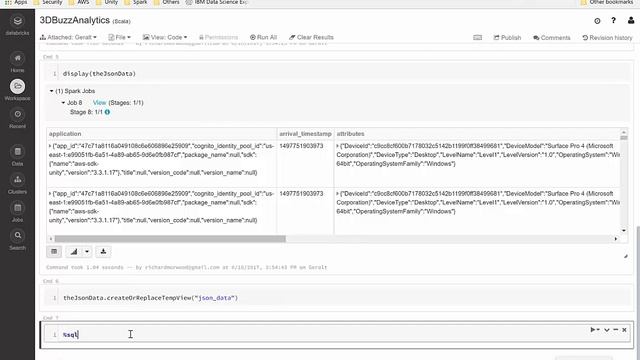Open the Attached: Geralt cluster dropdown

click(68, 37)
